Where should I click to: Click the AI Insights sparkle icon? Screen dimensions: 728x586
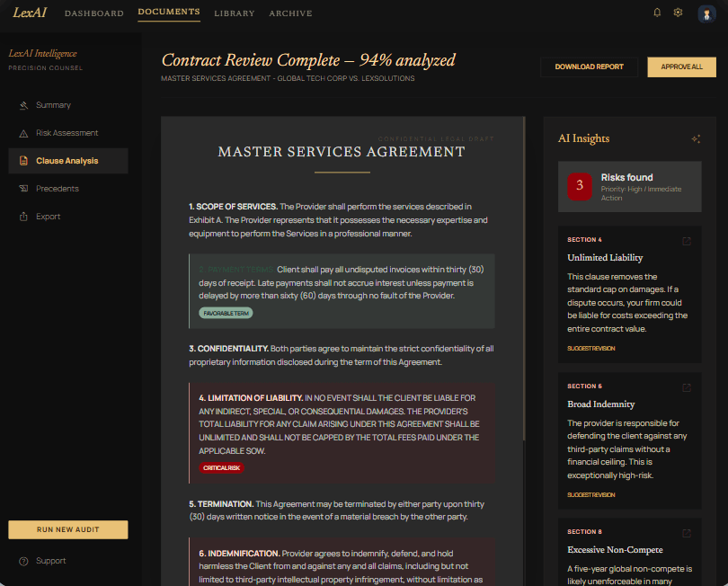(x=695, y=139)
